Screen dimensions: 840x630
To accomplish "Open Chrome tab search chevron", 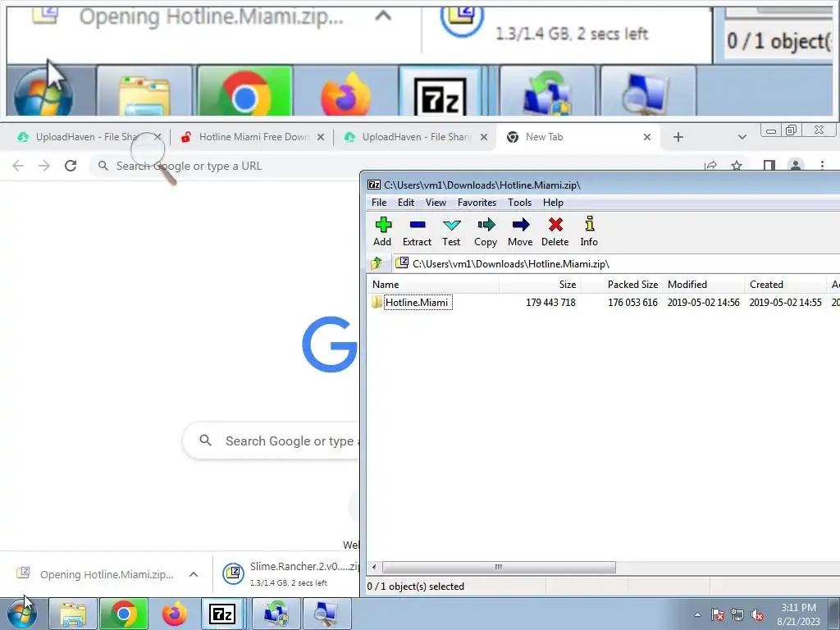I will [742, 137].
